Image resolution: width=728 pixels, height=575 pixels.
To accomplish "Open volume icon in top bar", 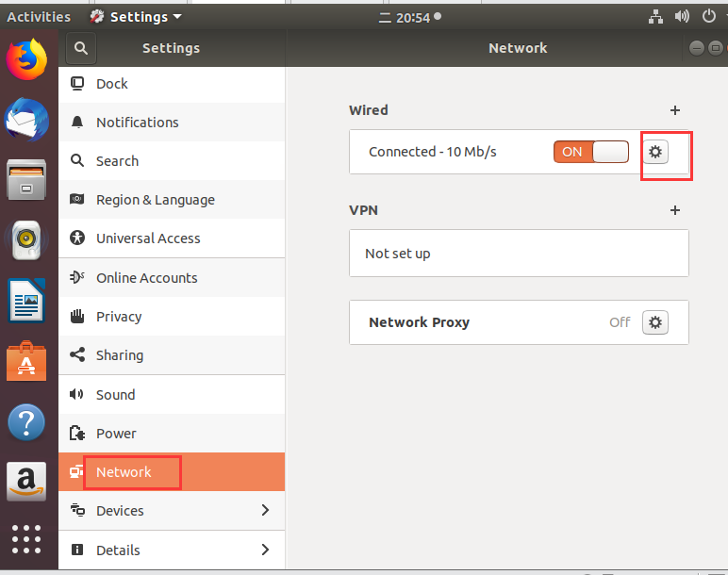I will coord(682,17).
